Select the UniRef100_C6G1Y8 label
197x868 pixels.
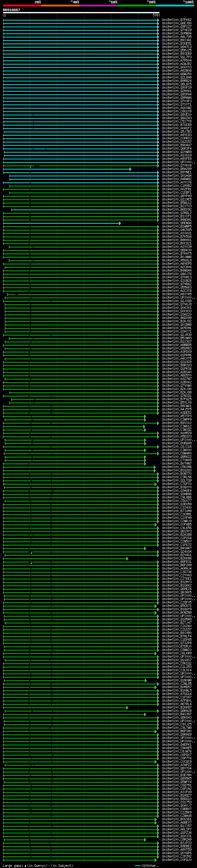coord(177,111)
